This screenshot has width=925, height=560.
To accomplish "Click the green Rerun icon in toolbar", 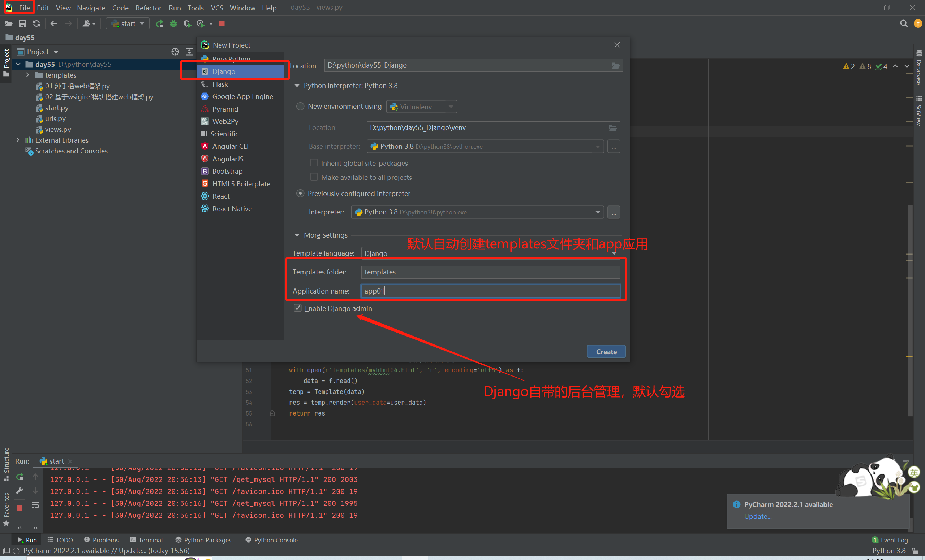I will click(160, 23).
